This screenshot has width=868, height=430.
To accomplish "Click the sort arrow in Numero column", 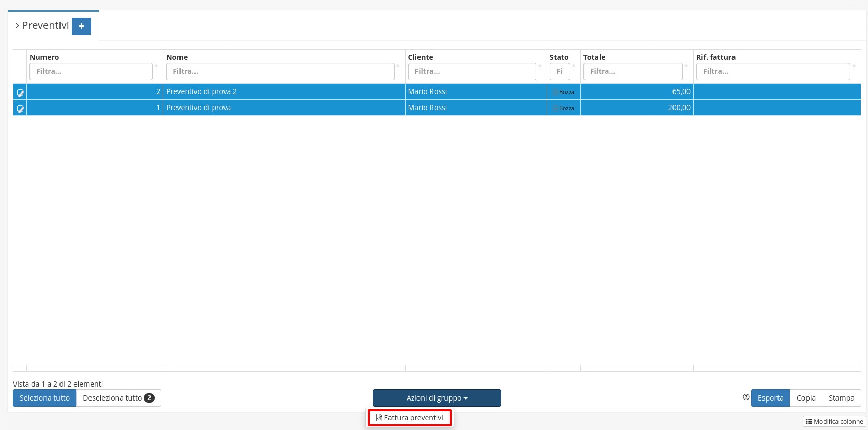I will tap(156, 65).
